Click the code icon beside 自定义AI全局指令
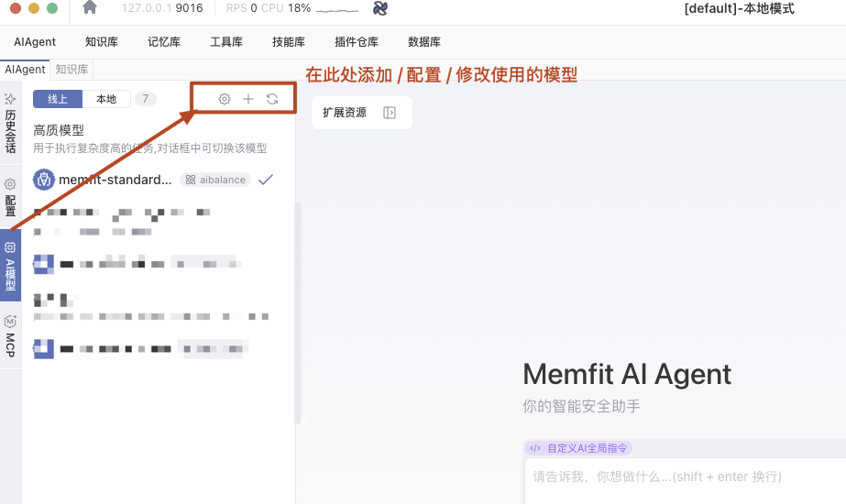This screenshot has width=846, height=504. point(535,448)
